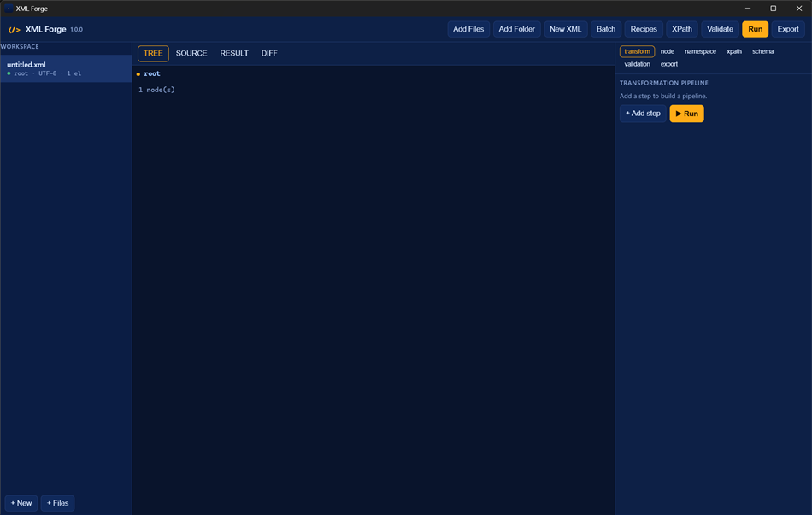The width and height of the screenshot is (812, 515).
Task: Minimize the XML Forge window
Action: pyautogui.click(x=748, y=9)
